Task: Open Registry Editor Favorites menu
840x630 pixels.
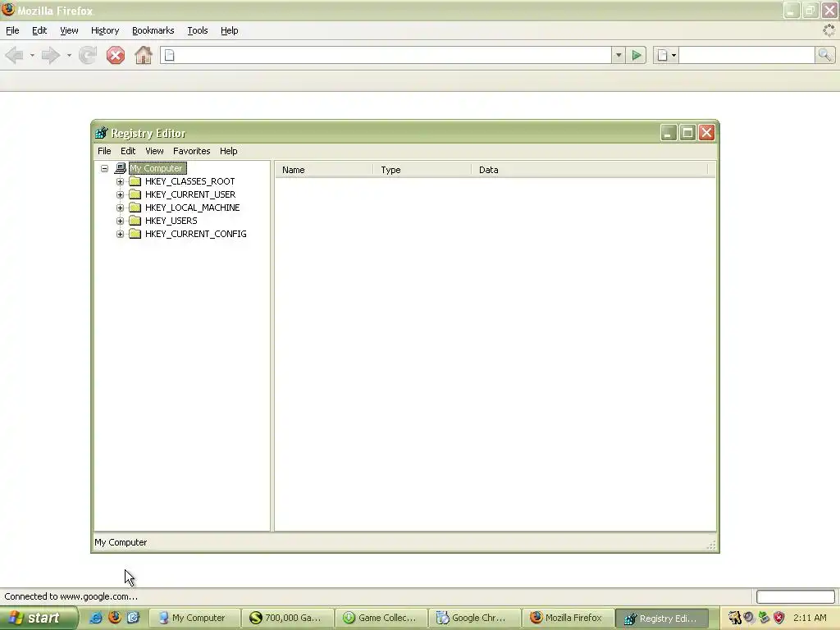Action: point(191,151)
